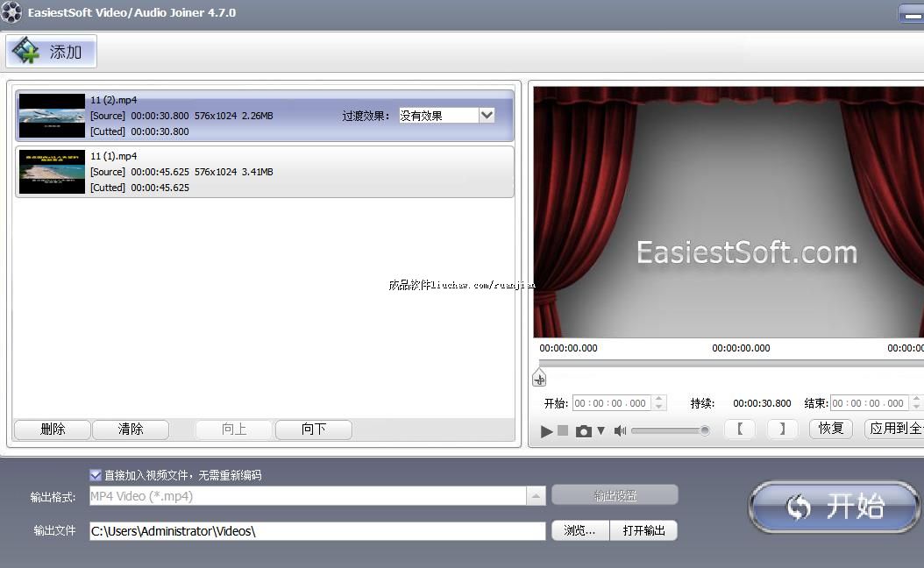Mute audio using the speaker icon
This screenshot has width=924, height=568.
(x=620, y=430)
